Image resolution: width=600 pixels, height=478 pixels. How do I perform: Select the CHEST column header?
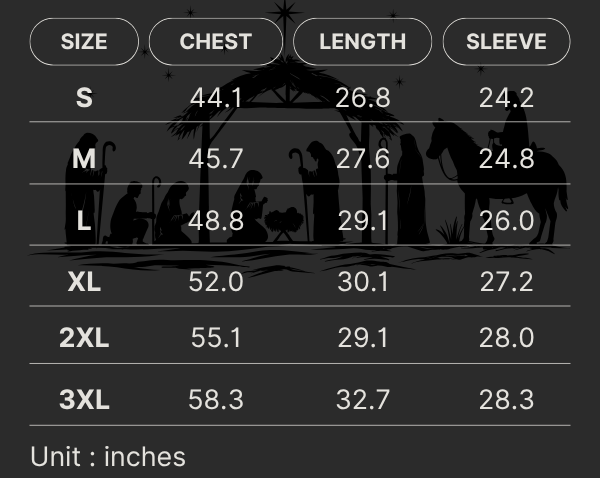pos(216,42)
